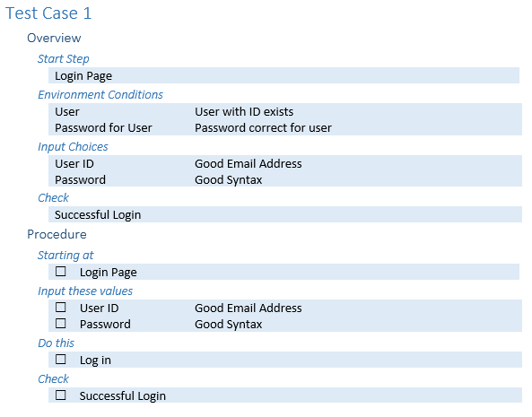Check the Login Page checkbox under Starting at
The width and height of the screenshot is (532, 417).
(61, 271)
